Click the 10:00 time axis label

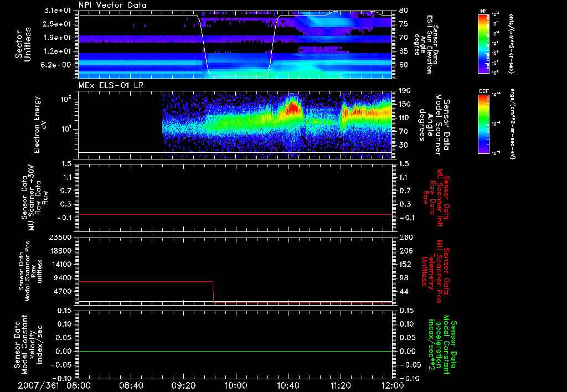click(236, 385)
